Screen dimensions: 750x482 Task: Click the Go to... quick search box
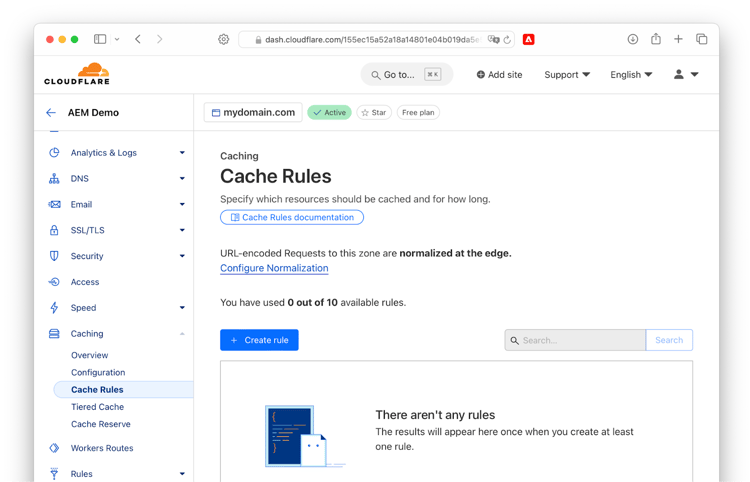pyautogui.click(x=407, y=75)
